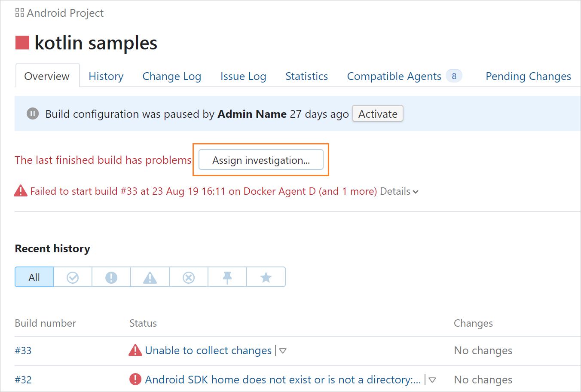Click the error icon next to build #32 status
The width and height of the screenshot is (581, 392).
pyautogui.click(x=135, y=379)
